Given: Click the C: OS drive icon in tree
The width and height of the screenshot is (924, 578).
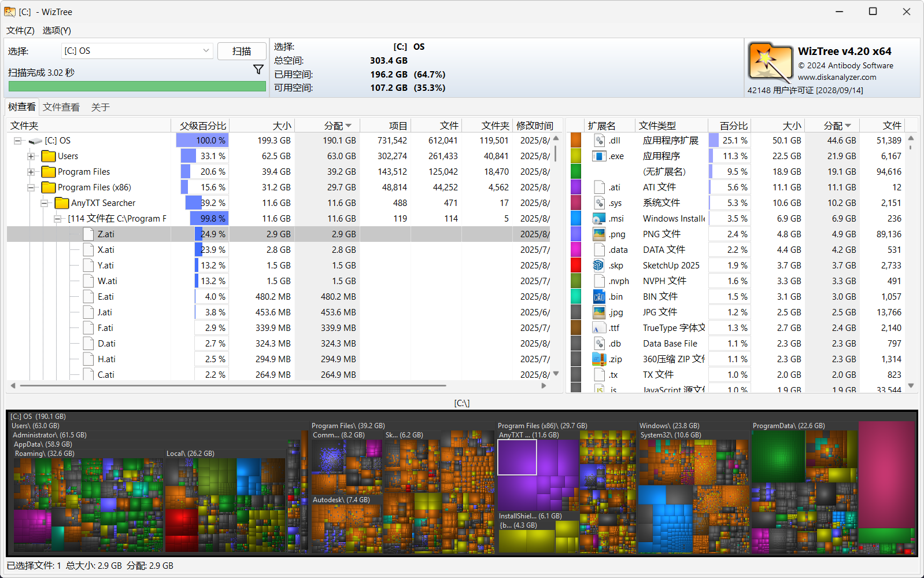Looking at the screenshot, I should [x=36, y=141].
